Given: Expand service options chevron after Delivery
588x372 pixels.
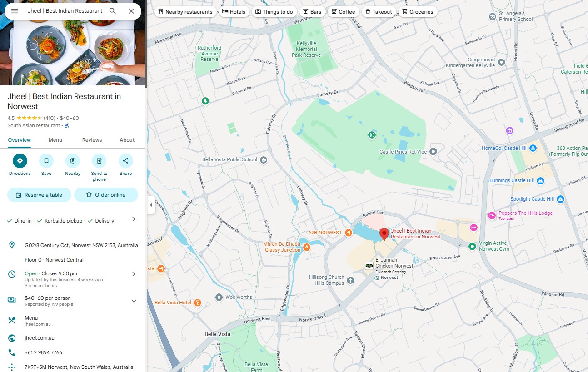Looking at the screenshot, I should pos(134,219).
